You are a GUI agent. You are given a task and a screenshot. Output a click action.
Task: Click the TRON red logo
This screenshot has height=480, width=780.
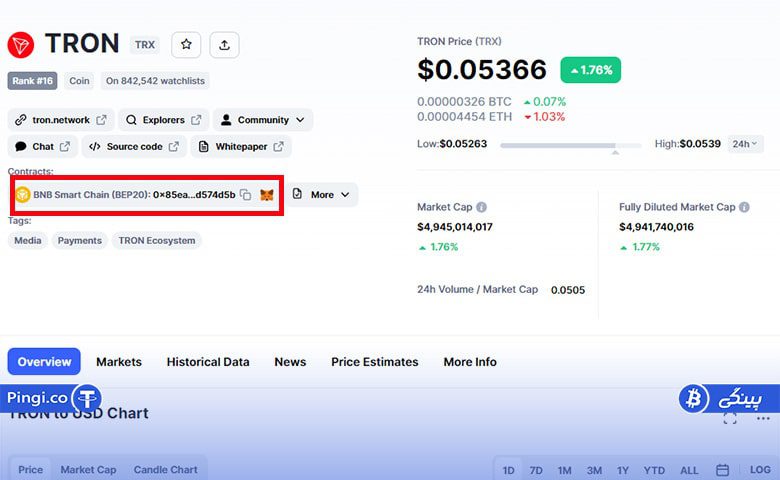(20, 45)
